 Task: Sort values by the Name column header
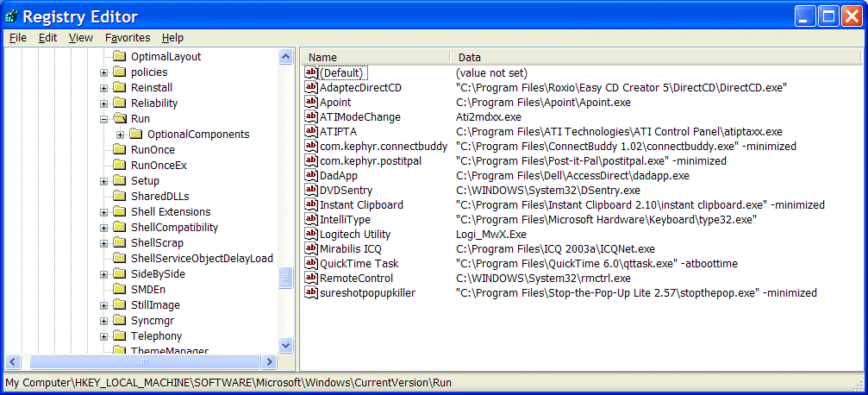(375, 57)
